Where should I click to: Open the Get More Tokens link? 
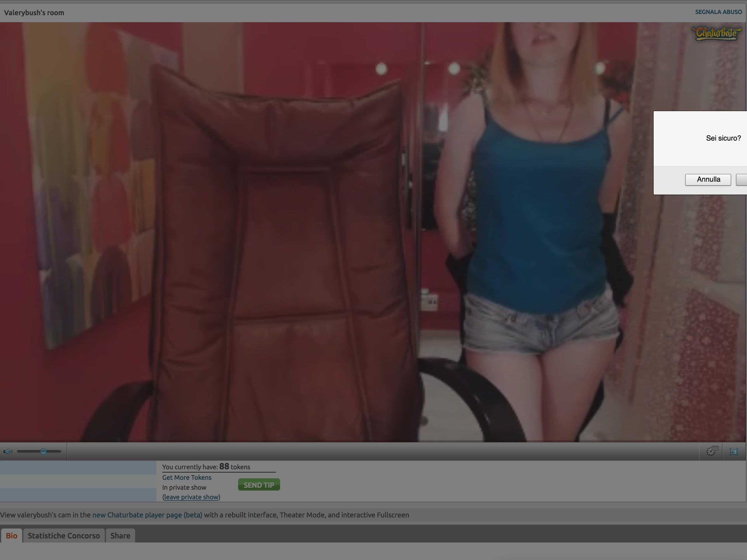(x=186, y=477)
